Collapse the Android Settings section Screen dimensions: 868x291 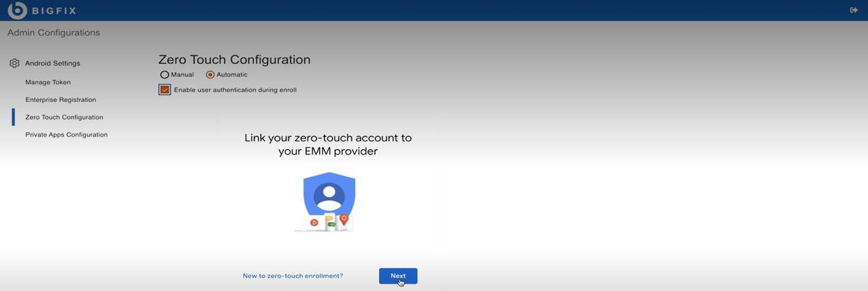52,63
